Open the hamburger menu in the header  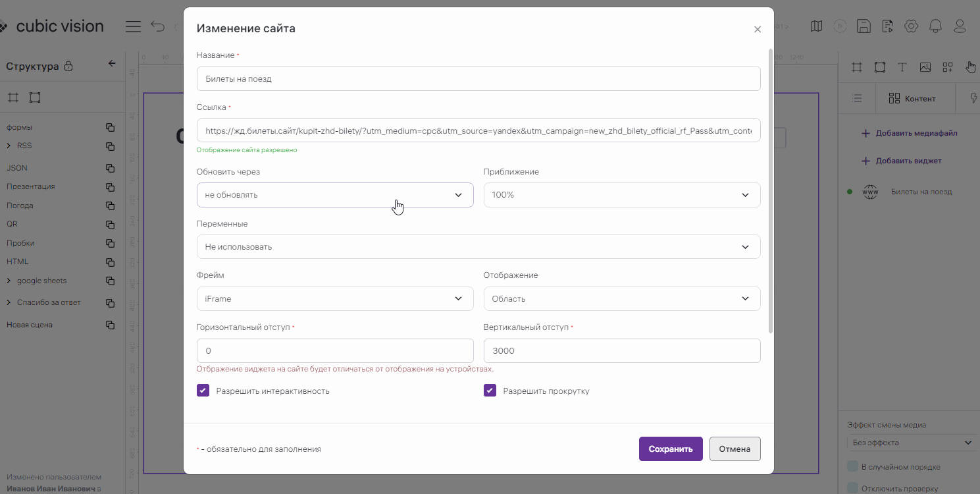(133, 26)
